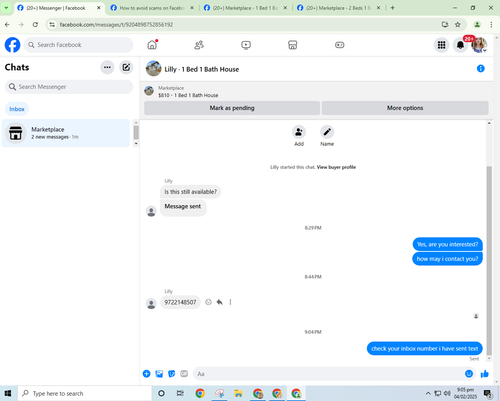Open Windows Start menu

click(x=8, y=393)
